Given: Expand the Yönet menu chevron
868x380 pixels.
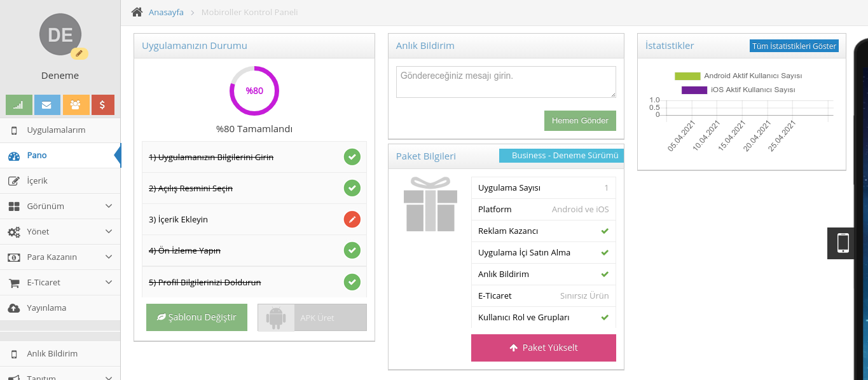Looking at the screenshot, I should tap(109, 231).
